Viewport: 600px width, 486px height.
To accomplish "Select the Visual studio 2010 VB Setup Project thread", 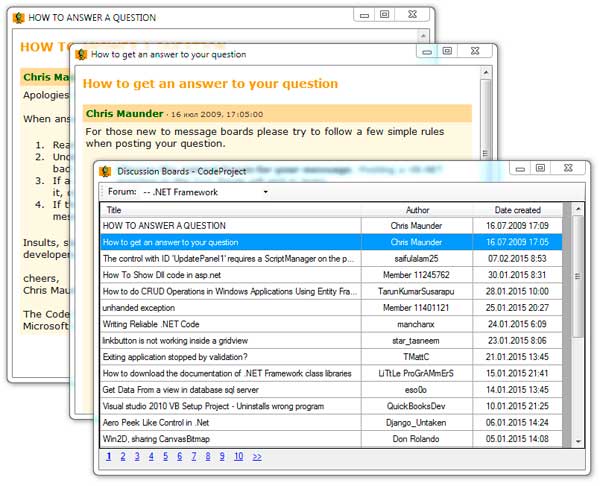I will [x=331, y=406].
